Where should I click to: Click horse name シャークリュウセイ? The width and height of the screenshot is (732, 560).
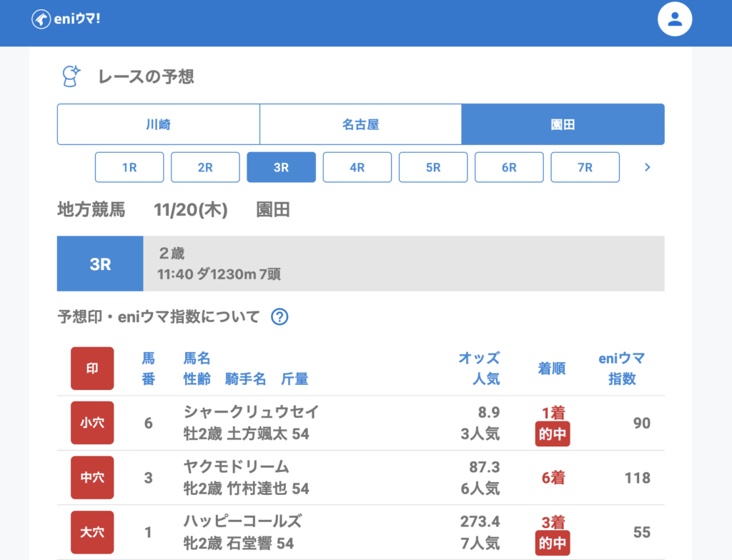[x=251, y=412]
